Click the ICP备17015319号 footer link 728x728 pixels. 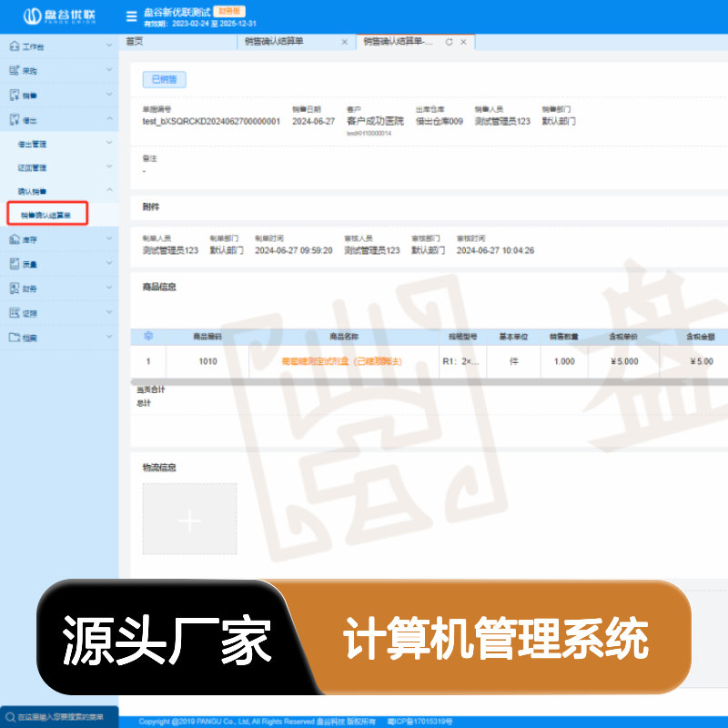coord(420,722)
